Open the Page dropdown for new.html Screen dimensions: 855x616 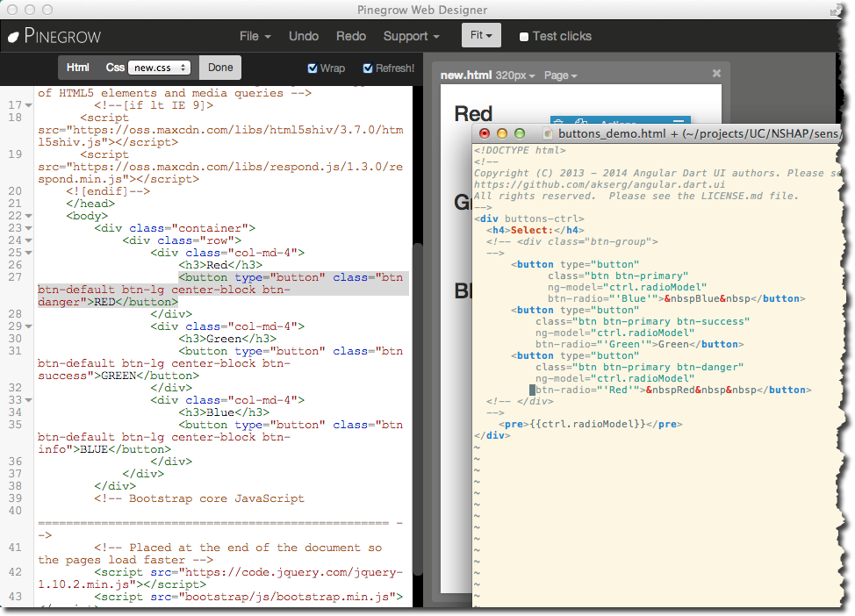560,75
